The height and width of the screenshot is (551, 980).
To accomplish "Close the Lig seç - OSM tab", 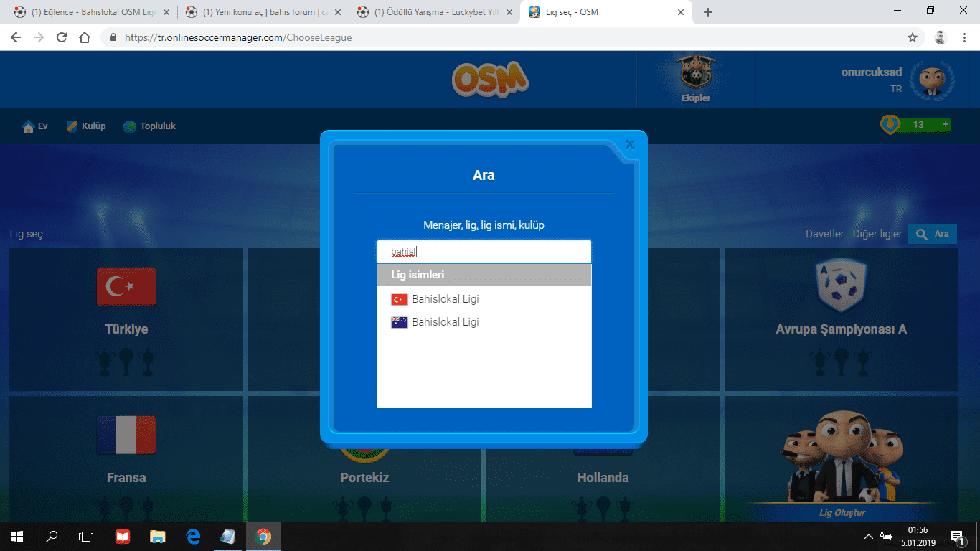I will (x=680, y=12).
